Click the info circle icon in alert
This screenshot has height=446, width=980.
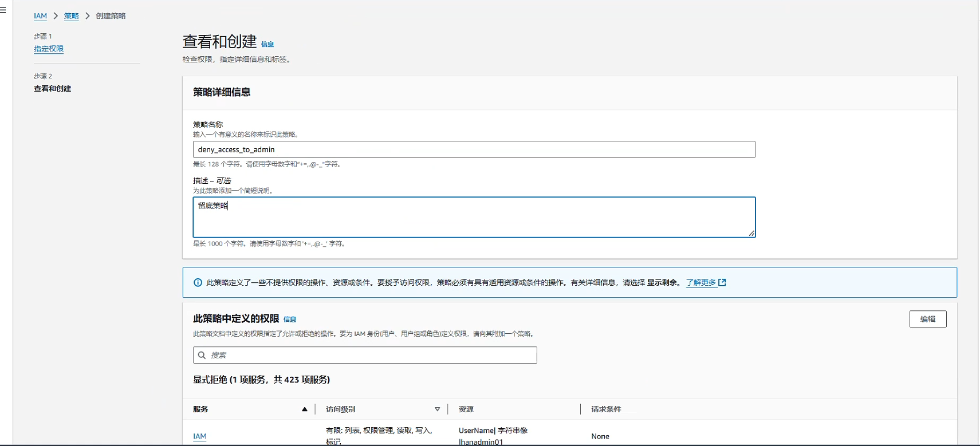tap(198, 282)
